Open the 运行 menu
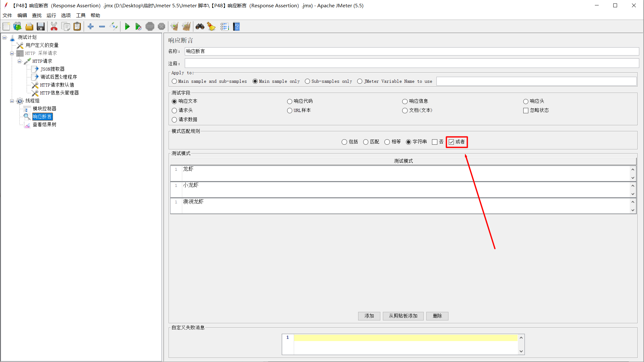Screen dimensions: 644x362 [51, 16]
